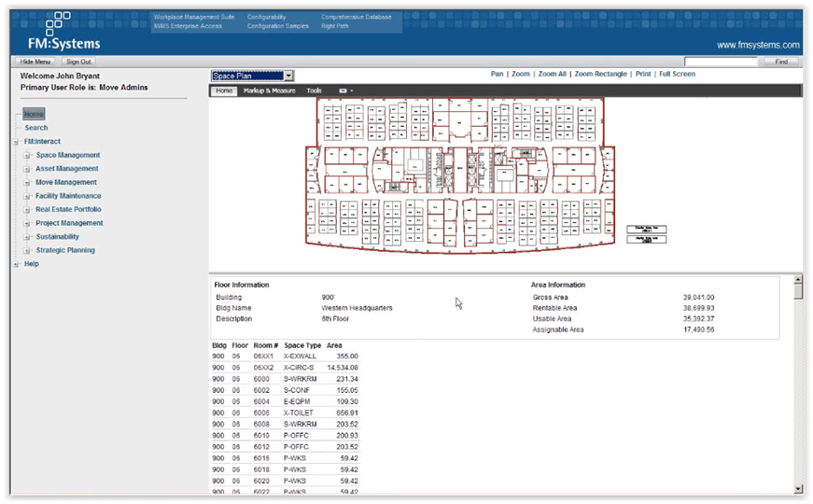Viewport: 813px width, 504px height.
Task: Click Configuration Samples header link
Action: [x=278, y=26]
